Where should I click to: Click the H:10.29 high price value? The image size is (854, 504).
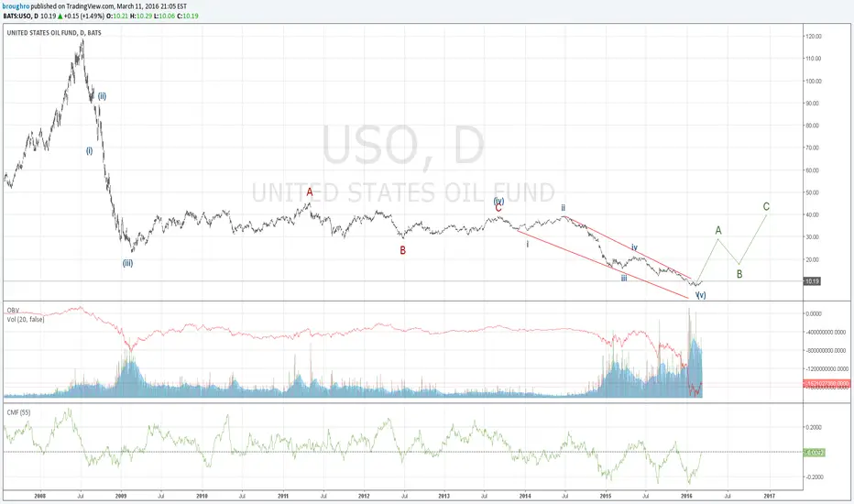coord(141,16)
